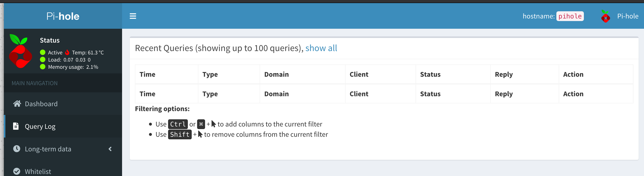
Task: Click the green Active status dot
Action: click(43, 52)
